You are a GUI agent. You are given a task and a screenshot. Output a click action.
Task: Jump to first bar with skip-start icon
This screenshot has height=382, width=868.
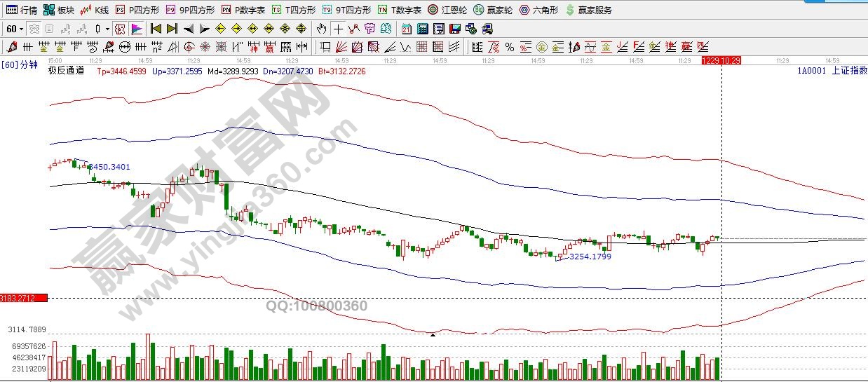pyautogui.click(x=156, y=29)
